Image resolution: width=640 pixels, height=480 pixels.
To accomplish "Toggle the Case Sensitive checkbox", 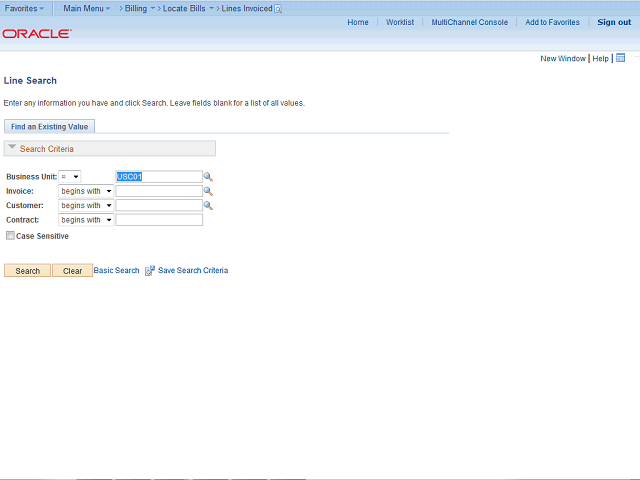I will click(10, 236).
